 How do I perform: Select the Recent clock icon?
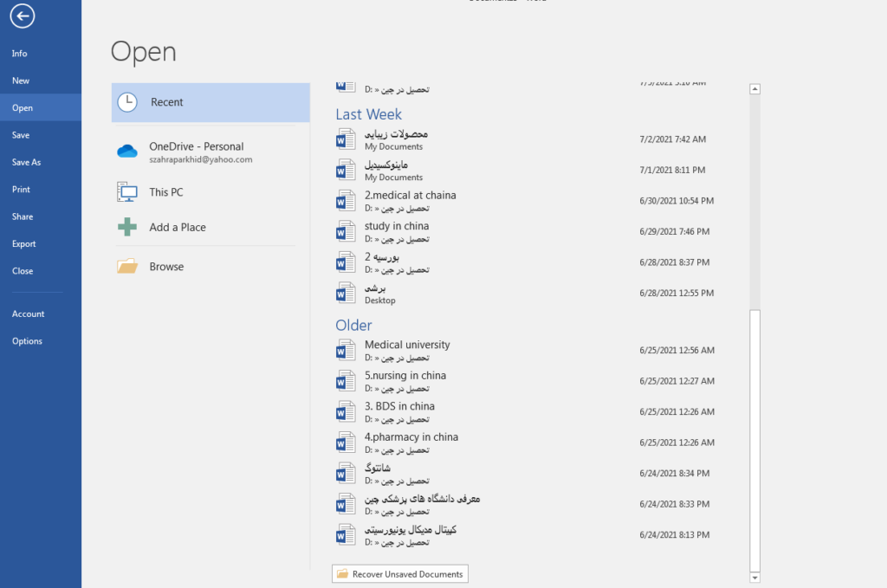click(x=127, y=102)
